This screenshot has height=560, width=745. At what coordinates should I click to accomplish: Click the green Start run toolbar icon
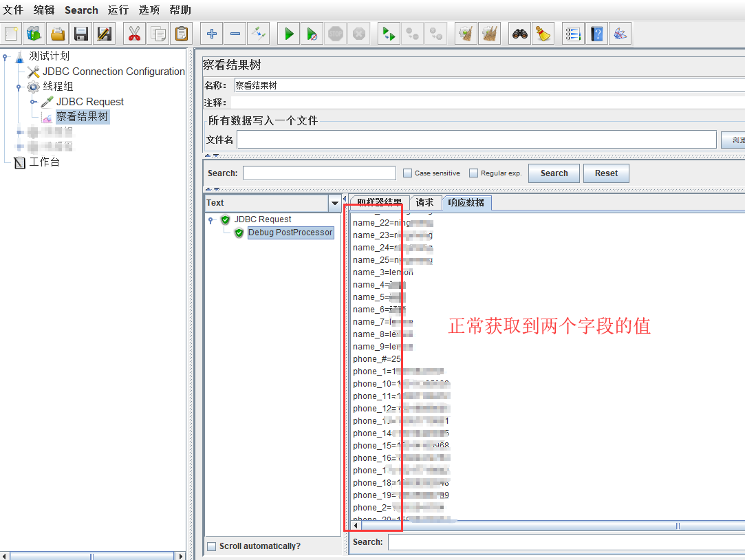click(x=289, y=34)
